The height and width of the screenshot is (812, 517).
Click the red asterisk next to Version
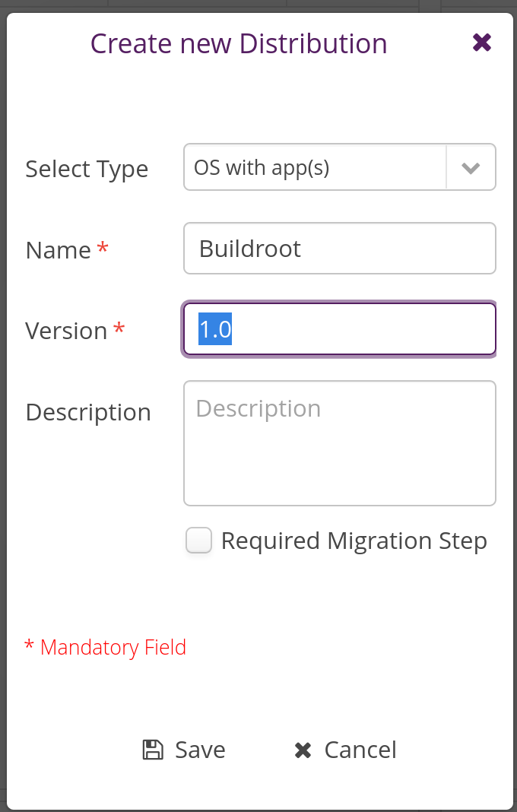[x=119, y=327]
